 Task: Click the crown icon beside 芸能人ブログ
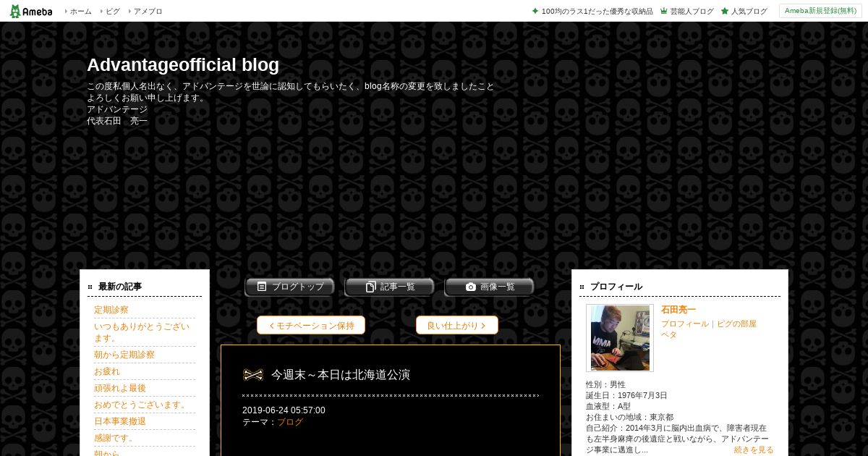tap(663, 11)
